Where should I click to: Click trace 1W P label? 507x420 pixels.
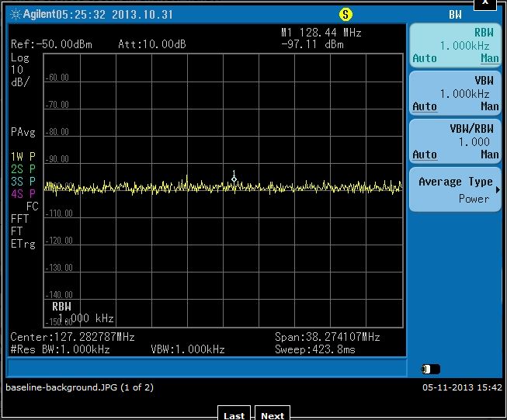point(23,157)
